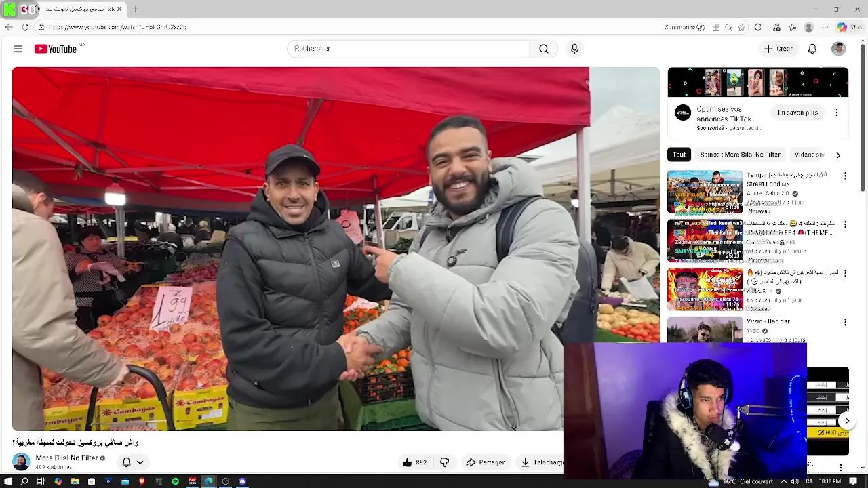The height and width of the screenshot is (488, 868).
Task: Open more options for the FF gaming video
Action: [845, 273]
